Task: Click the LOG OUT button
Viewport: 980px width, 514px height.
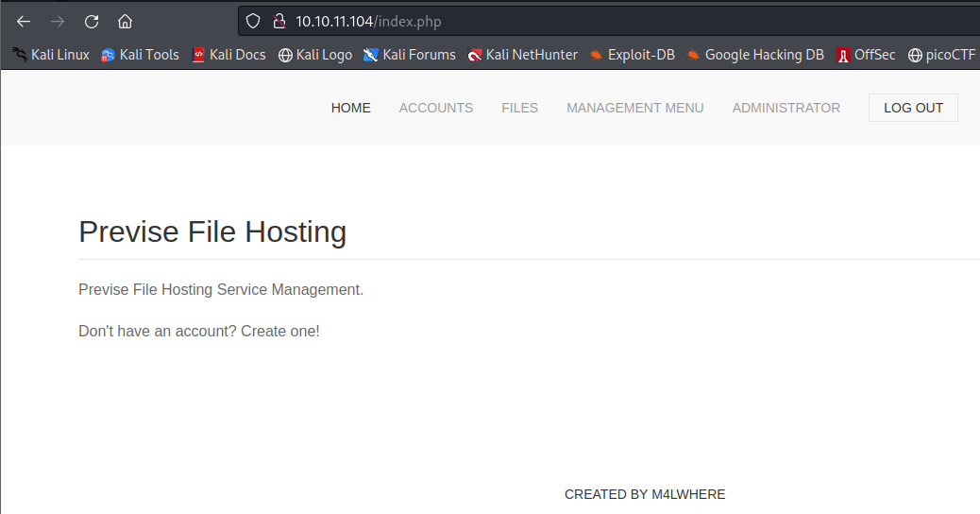Action: pos(913,108)
